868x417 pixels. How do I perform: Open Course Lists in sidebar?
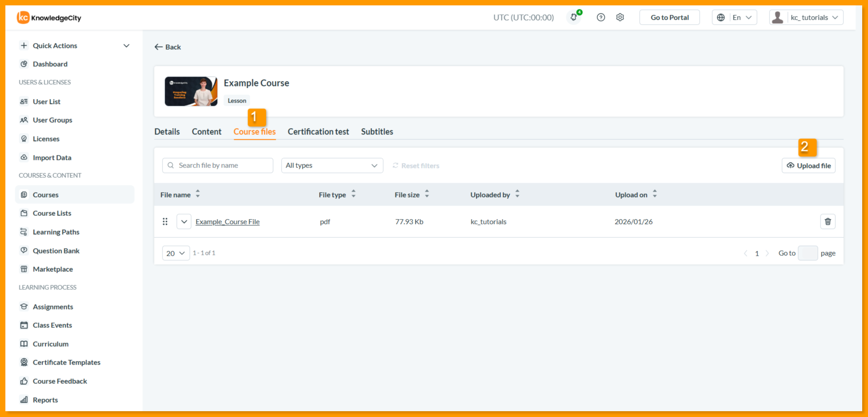[x=52, y=213]
